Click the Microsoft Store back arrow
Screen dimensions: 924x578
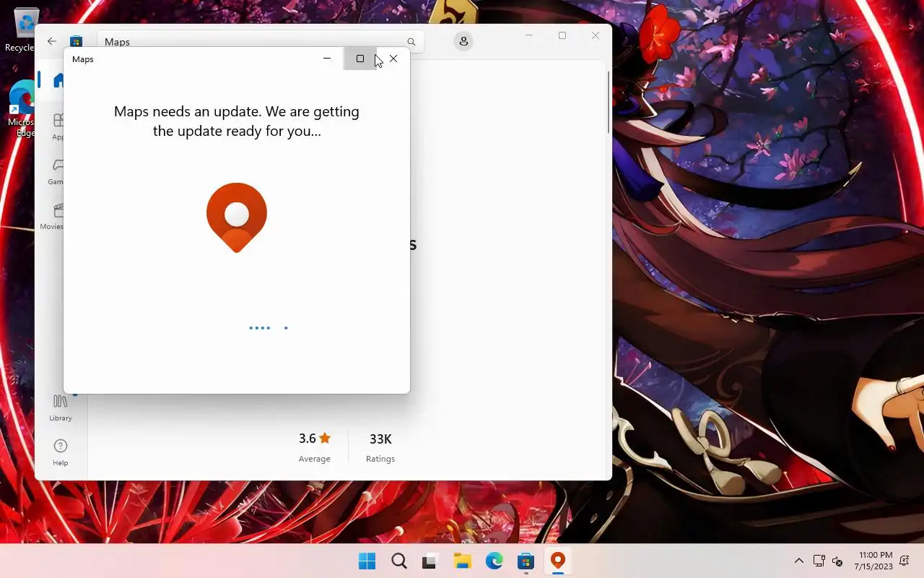(52, 41)
